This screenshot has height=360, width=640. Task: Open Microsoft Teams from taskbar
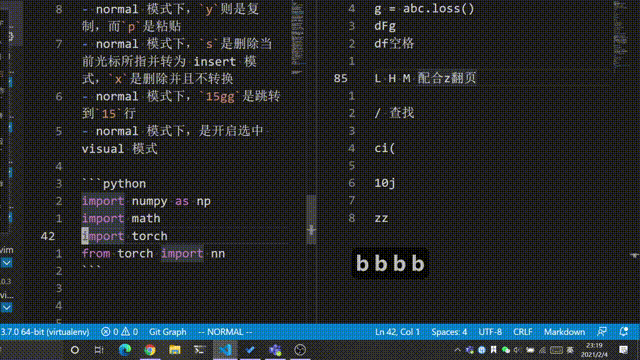275,350
